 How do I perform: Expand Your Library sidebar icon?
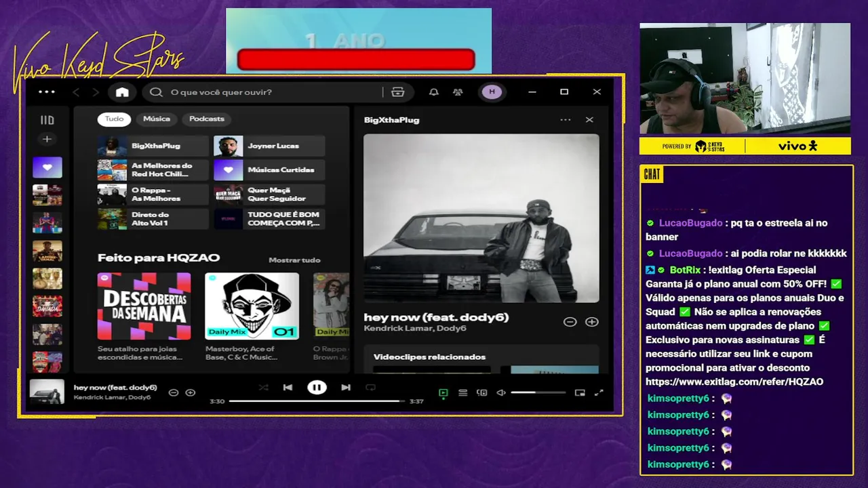pyautogui.click(x=47, y=120)
